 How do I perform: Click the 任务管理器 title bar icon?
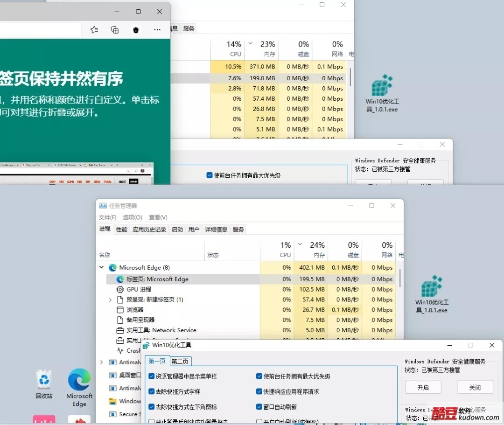click(103, 206)
